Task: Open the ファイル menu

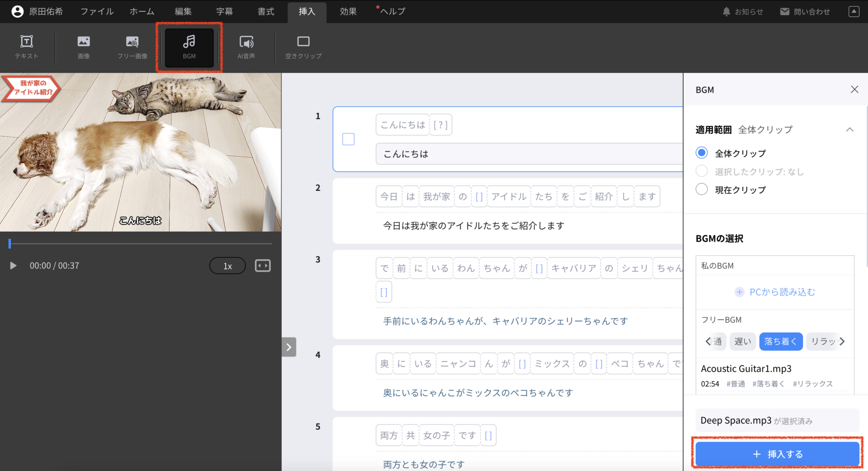Action: pyautogui.click(x=96, y=11)
